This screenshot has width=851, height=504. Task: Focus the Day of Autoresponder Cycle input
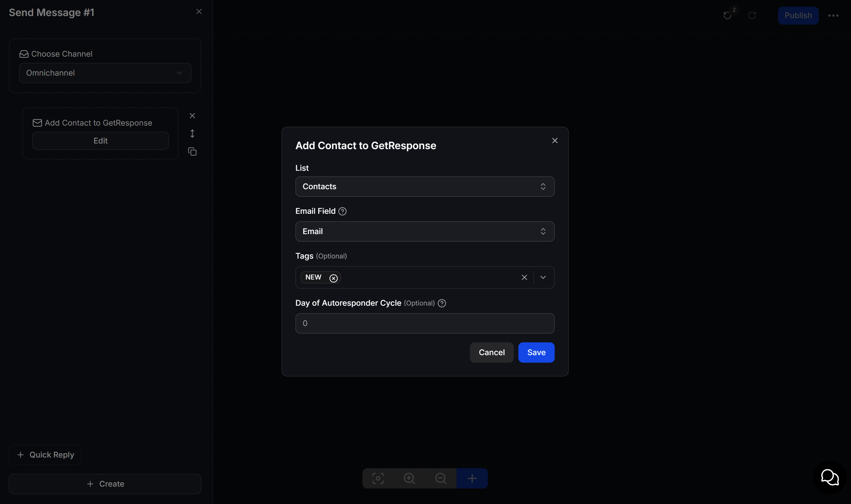(x=425, y=323)
